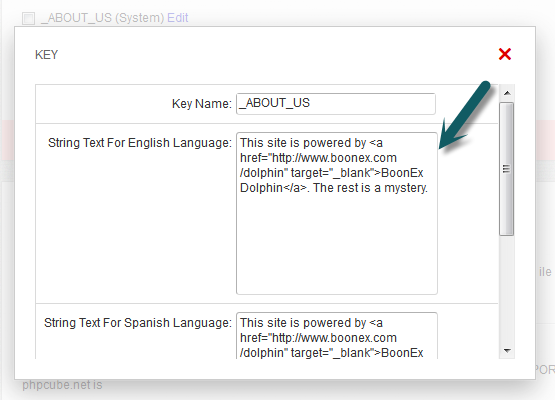555x400 pixels.
Task: Click the dialog vertical scrollbar thumb
Action: pyautogui.click(x=507, y=169)
